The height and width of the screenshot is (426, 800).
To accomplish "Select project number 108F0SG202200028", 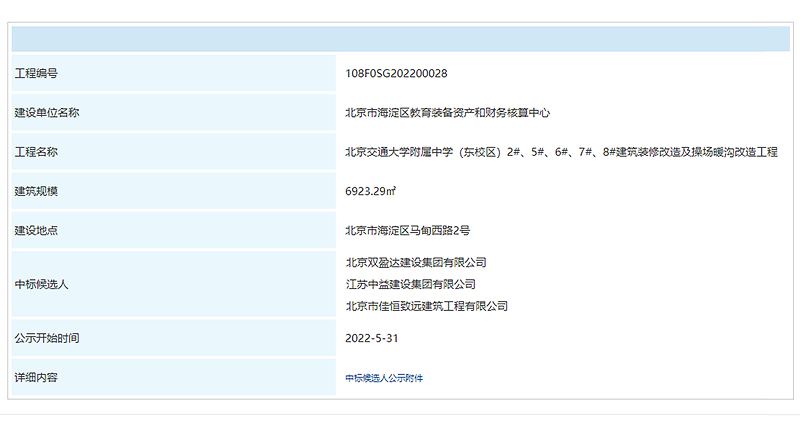I will tap(396, 74).
